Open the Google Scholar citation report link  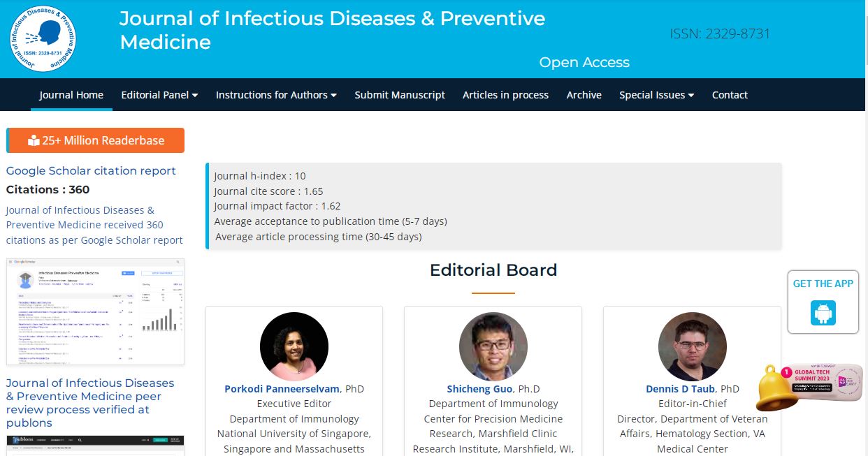[91, 170]
